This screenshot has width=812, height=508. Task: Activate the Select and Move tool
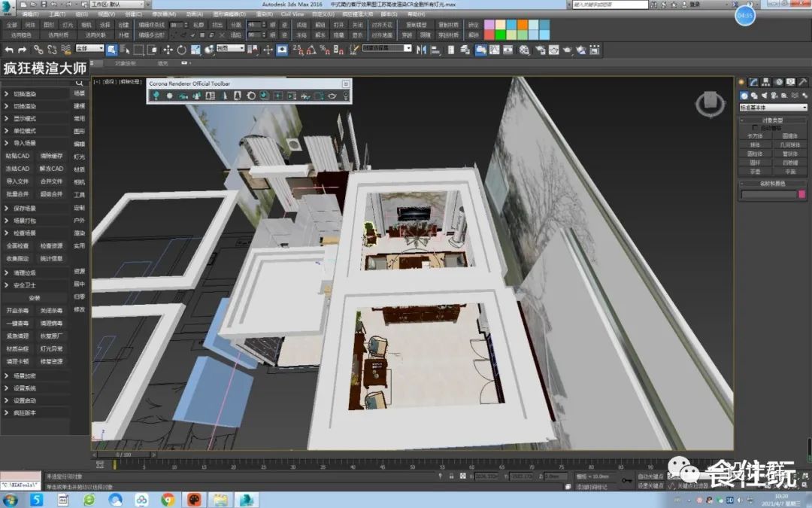point(168,50)
